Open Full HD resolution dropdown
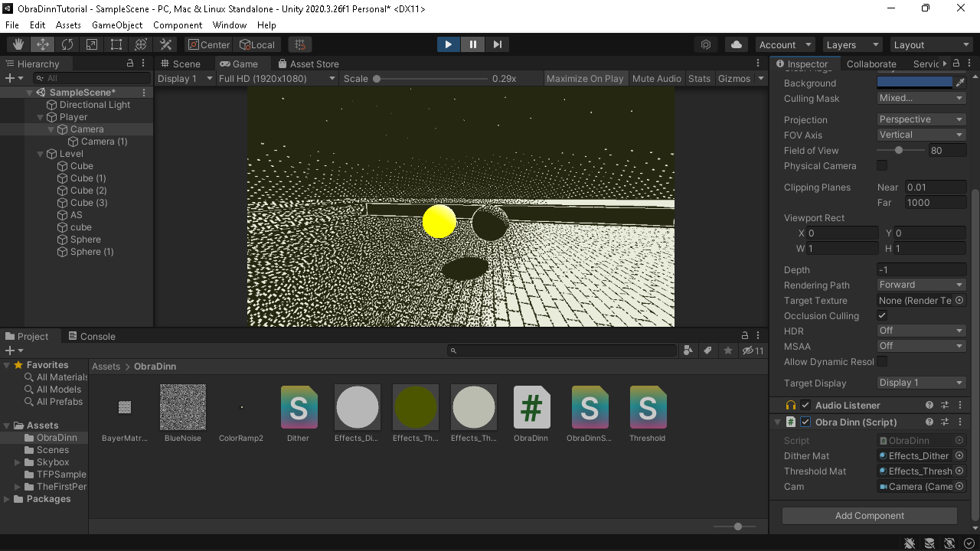This screenshot has height=551, width=980. (276, 78)
